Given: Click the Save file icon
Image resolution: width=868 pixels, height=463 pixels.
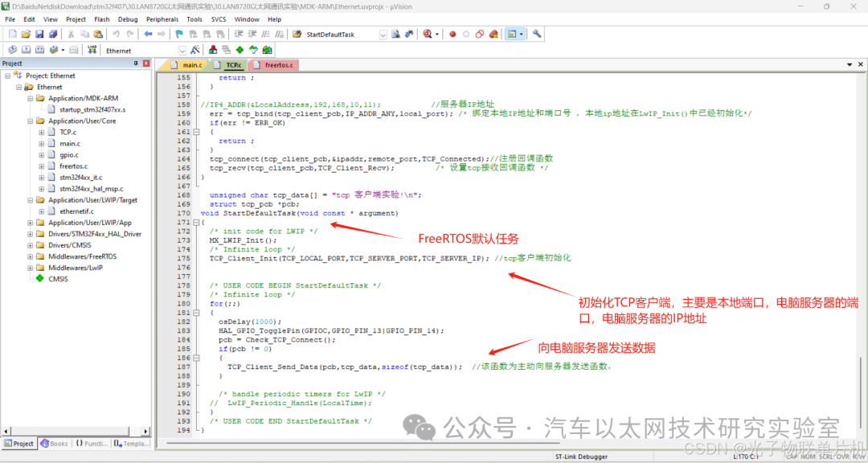Looking at the screenshot, I should pyautogui.click(x=39, y=35).
